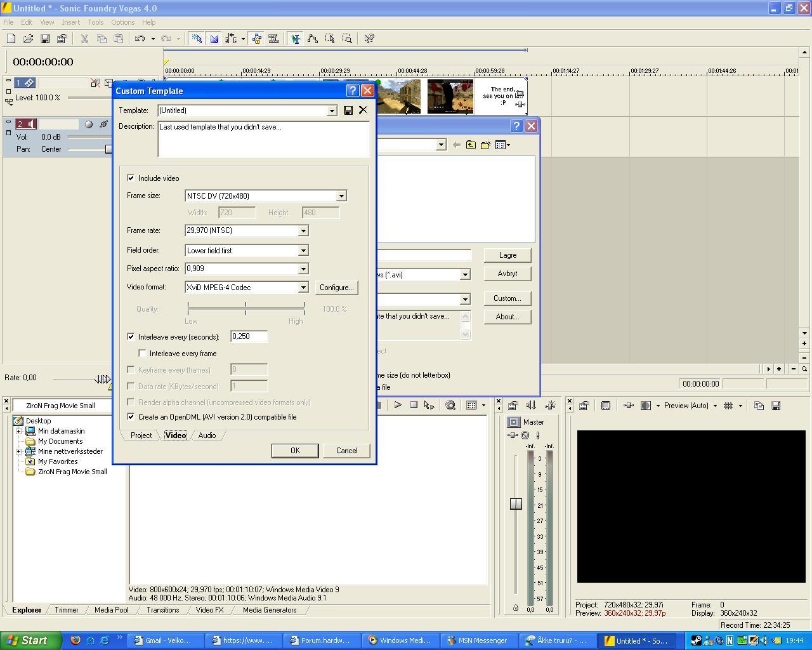Click the About... button

coord(507,317)
